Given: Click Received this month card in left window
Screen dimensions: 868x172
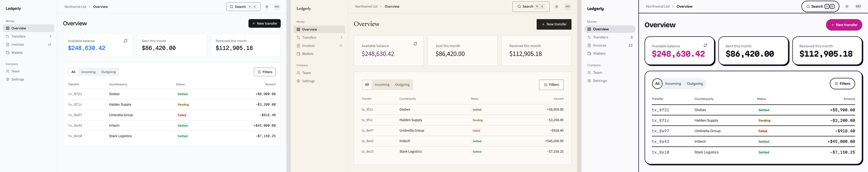Looking at the screenshot, I should [246, 45].
